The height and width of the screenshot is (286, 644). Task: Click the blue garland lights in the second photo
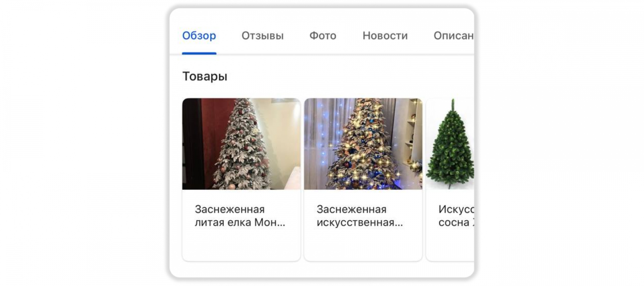(x=320, y=137)
